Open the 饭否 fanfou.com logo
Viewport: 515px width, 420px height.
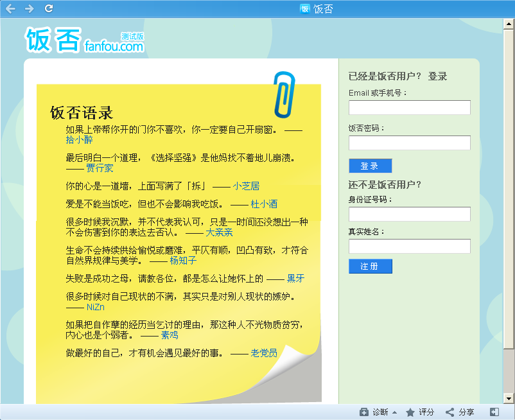(84, 40)
